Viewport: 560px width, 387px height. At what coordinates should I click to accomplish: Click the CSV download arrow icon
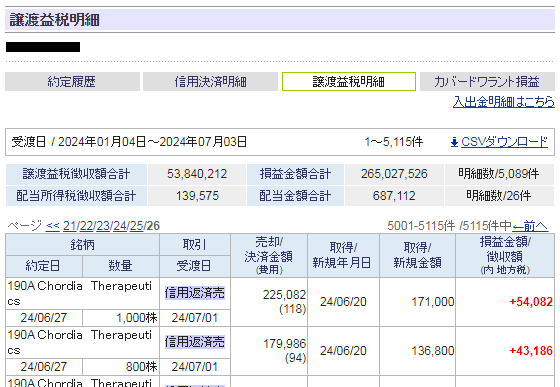coord(454,142)
